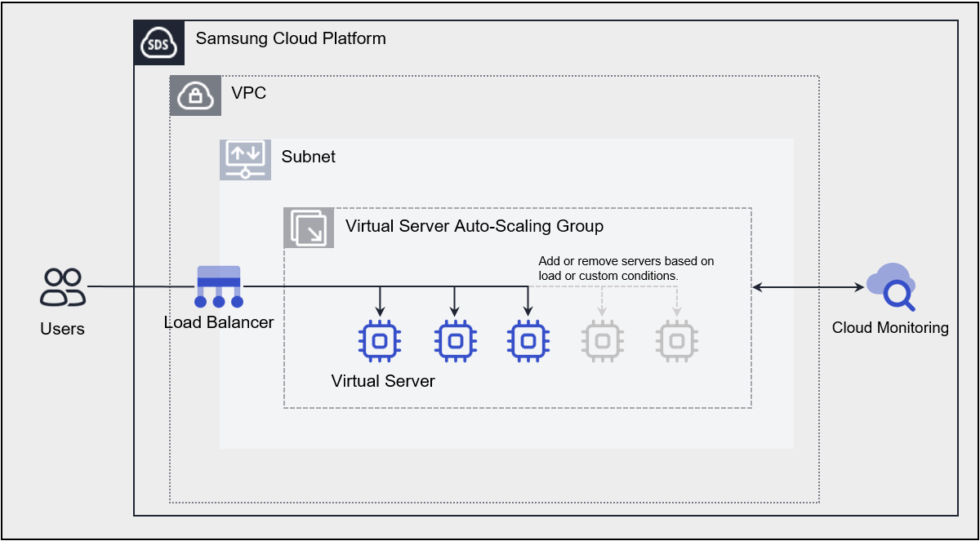Click the second blue Virtual Server chip
Screen dimensions: 980x541
[x=455, y=341]
